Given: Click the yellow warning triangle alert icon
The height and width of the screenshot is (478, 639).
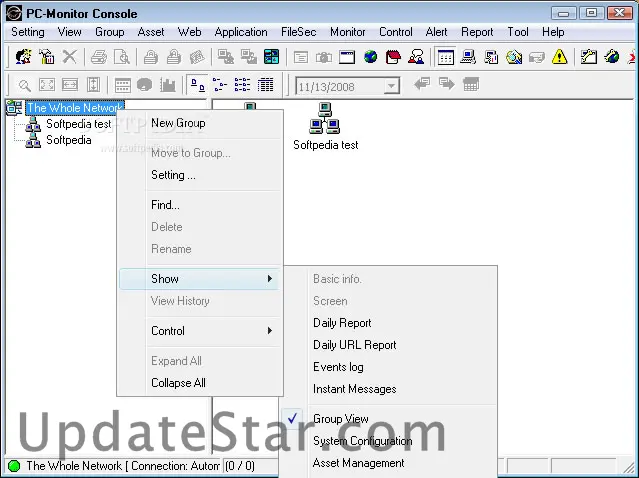Looking at the screenshot, I should 560,57.
